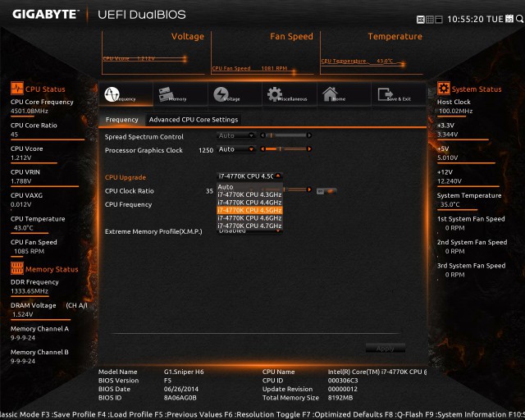Click the CPU Clock Ratio value 35
The image size is (525, 420).
pos(210,191)
